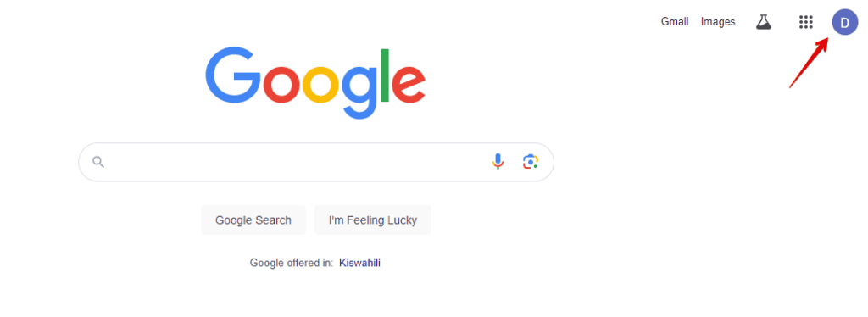Open the Google apps grid
The image size is (868, 317).
[805, 22]
